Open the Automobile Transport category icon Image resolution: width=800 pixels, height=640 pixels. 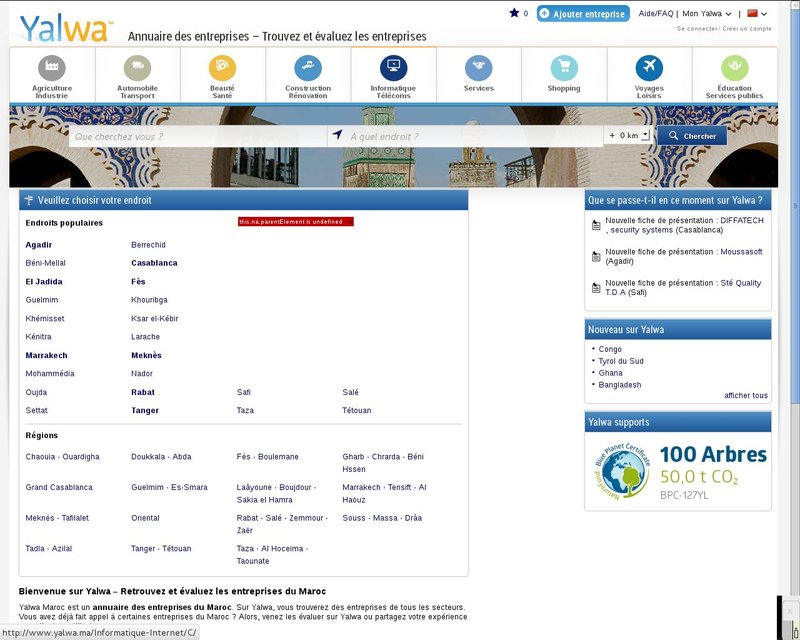pyautogui.click(x=137, y=67)
